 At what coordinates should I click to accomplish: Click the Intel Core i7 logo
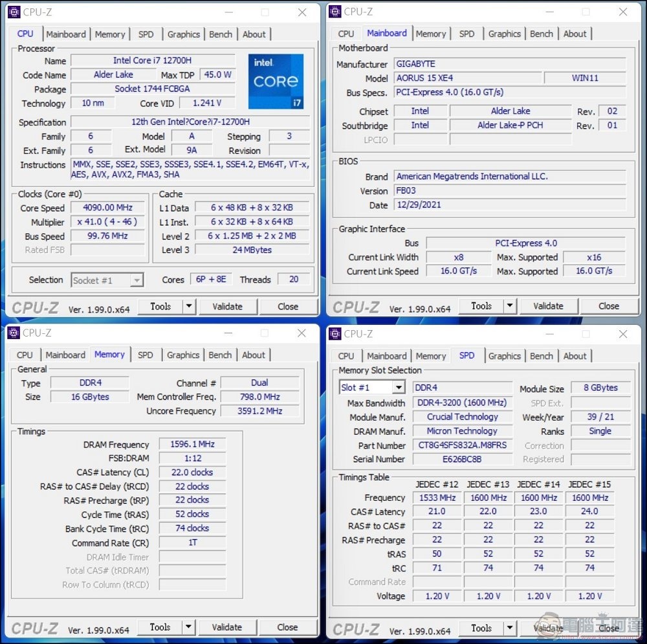(x=276, y=82)
